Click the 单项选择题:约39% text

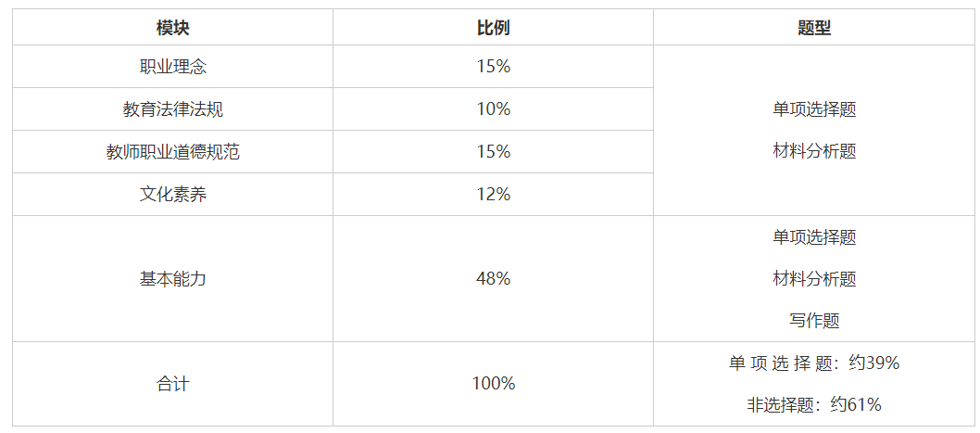[x=814, y=363]
